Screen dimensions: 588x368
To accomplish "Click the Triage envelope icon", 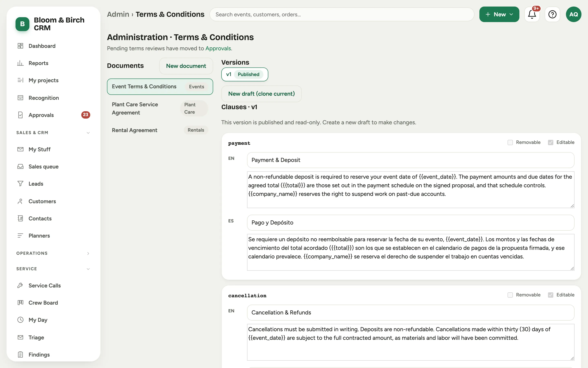I will [x=20, y=337].
